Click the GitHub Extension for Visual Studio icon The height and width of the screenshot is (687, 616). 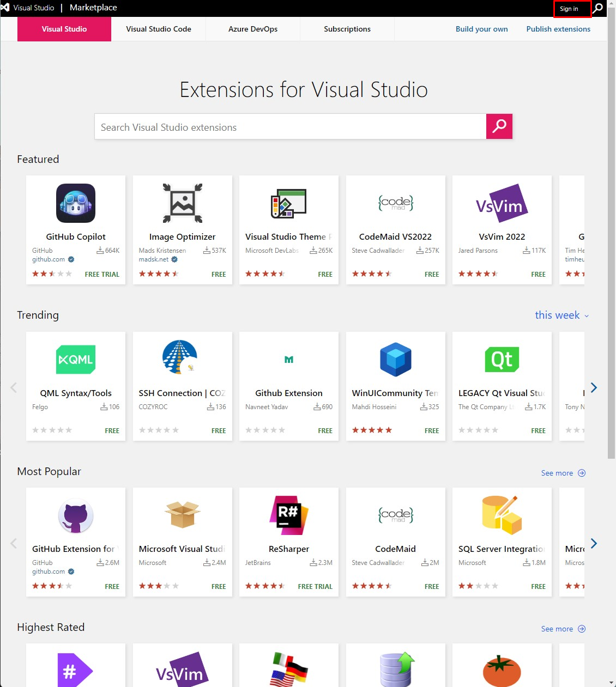click(x=76, y=516)
